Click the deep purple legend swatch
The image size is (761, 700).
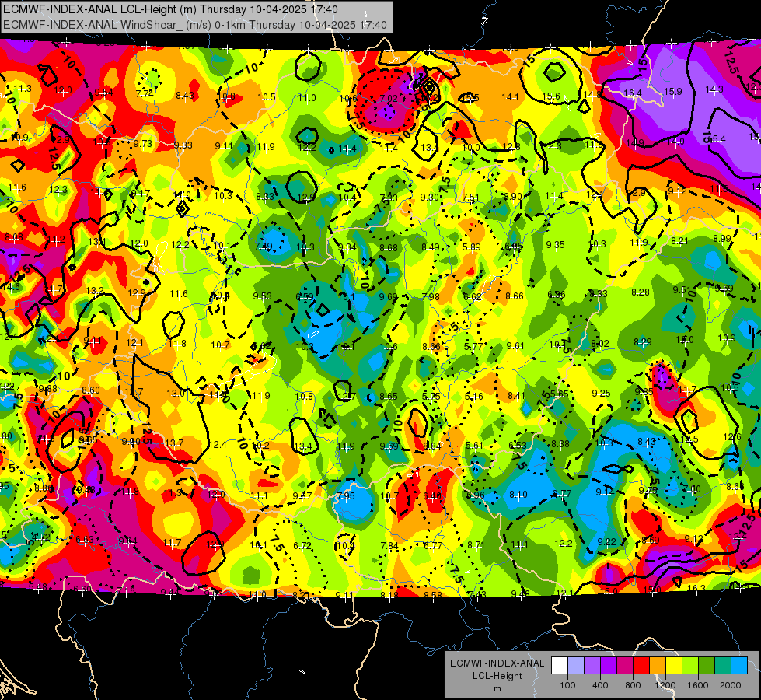point(609,665)
